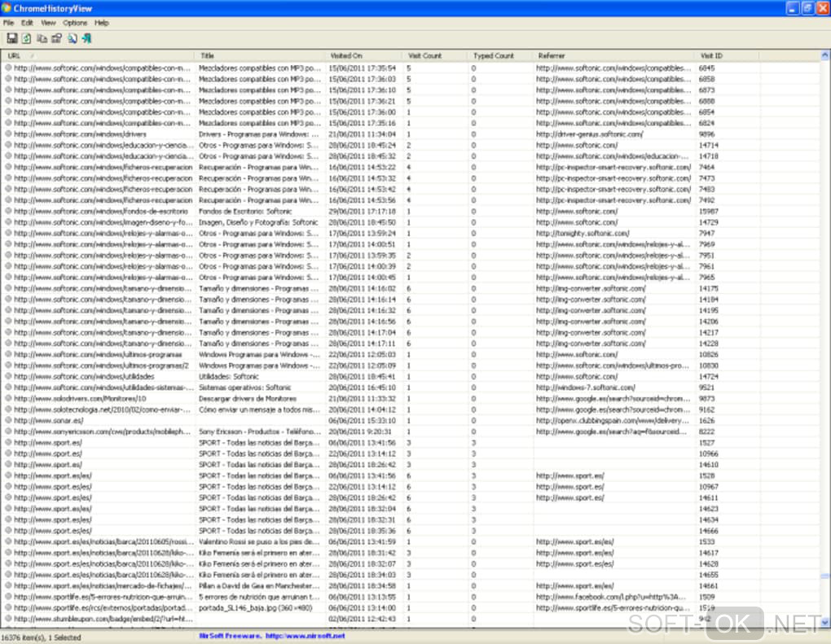Select title 'Fondos de Escritorio: Softonic'
831x644 pixels.
coord(245,212)
